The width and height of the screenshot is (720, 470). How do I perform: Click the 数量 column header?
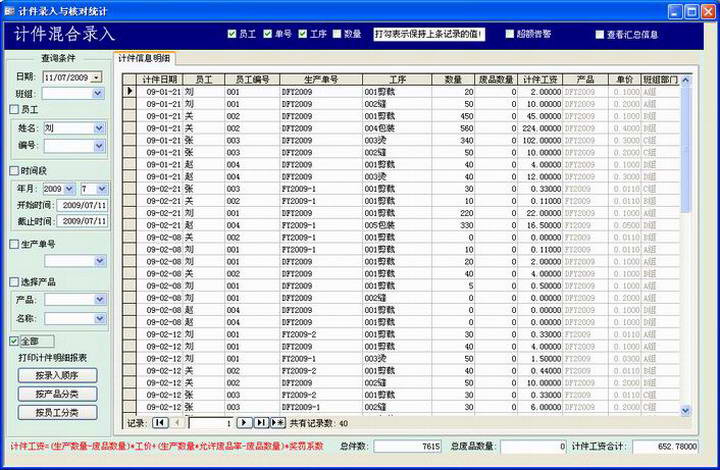pyautogui.click(x=452, y=79)
